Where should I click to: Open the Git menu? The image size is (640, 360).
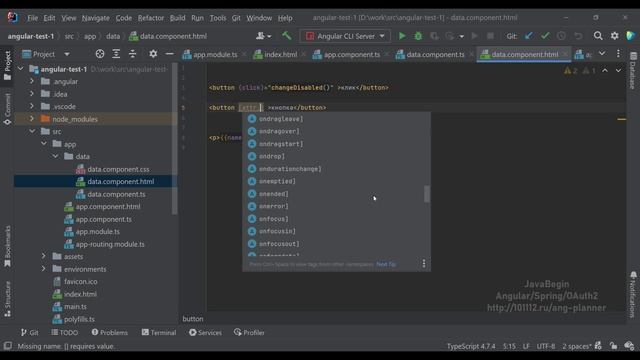(236, 18)
